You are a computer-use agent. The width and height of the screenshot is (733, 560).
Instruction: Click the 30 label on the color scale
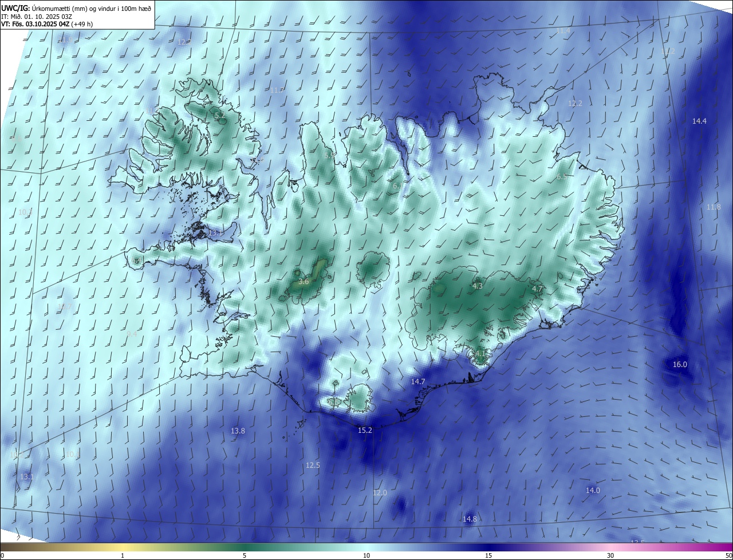click(x=610, y=555)
